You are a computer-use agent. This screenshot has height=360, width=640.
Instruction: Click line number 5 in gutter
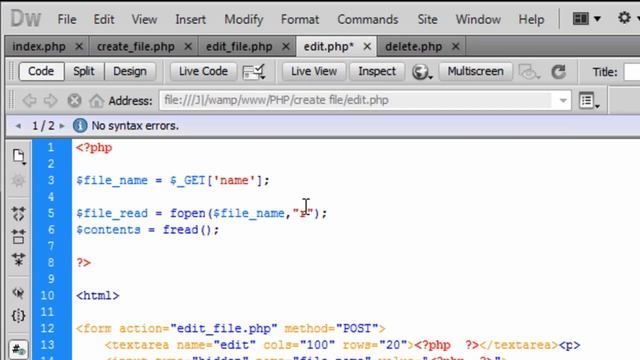[x=51, y=213]
